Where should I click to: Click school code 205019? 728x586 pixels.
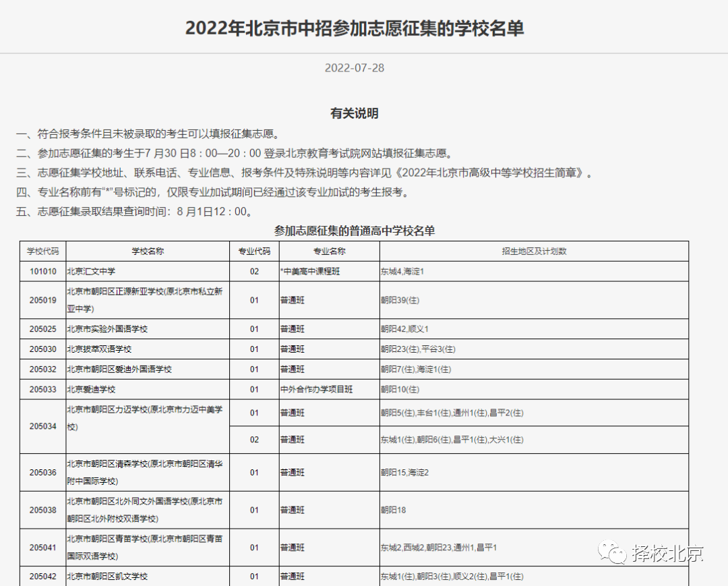pos(42,300)
